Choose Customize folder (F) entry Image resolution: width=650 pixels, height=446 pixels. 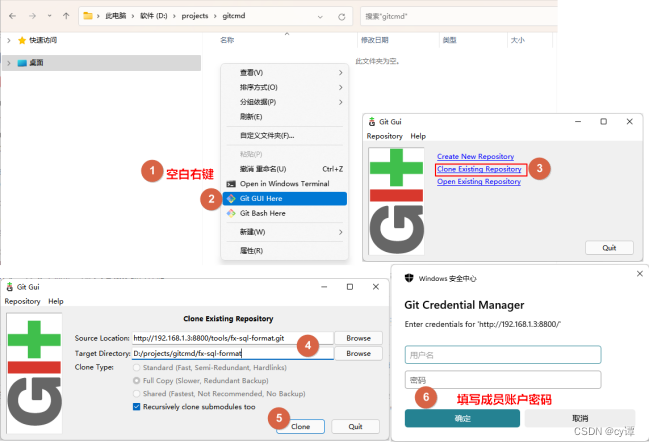tap(285, 136)
